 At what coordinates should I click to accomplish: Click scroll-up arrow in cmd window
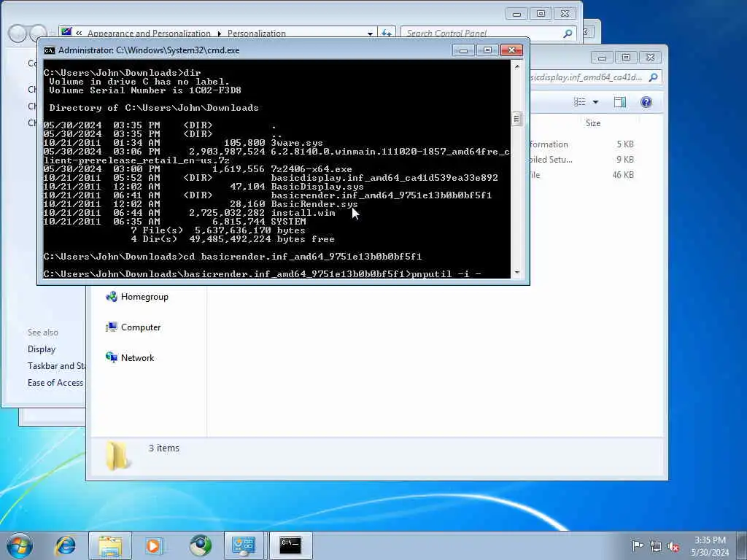coord(517,66)
